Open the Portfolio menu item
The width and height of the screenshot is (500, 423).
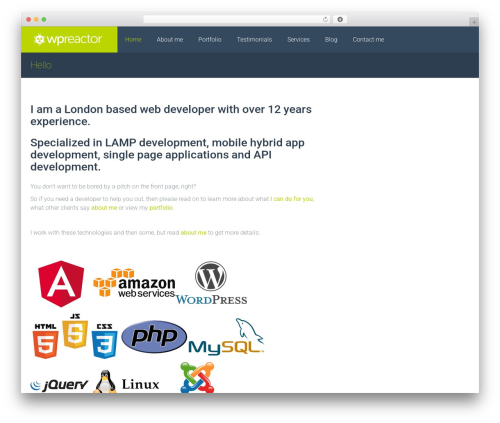tap(210, 39)
